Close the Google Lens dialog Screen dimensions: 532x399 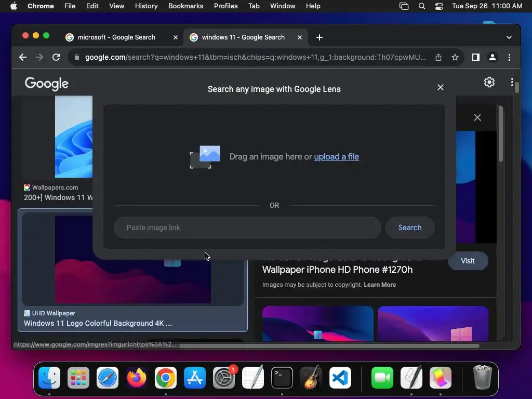pos(441,87)
